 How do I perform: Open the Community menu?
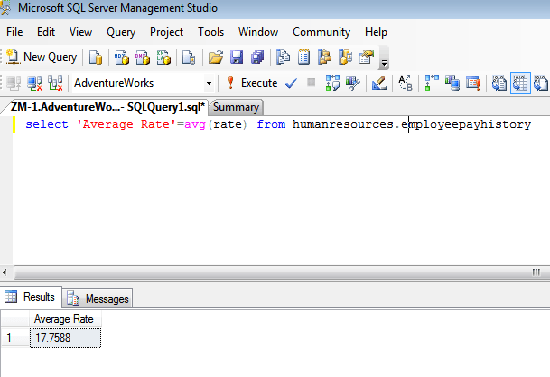(321, 32)
